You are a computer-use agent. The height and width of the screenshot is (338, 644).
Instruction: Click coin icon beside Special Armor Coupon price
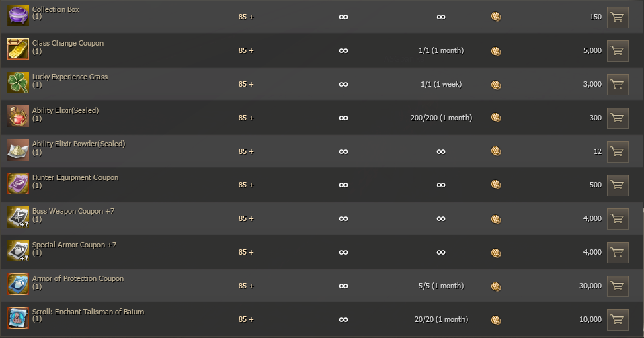click(x=496, y=253)
